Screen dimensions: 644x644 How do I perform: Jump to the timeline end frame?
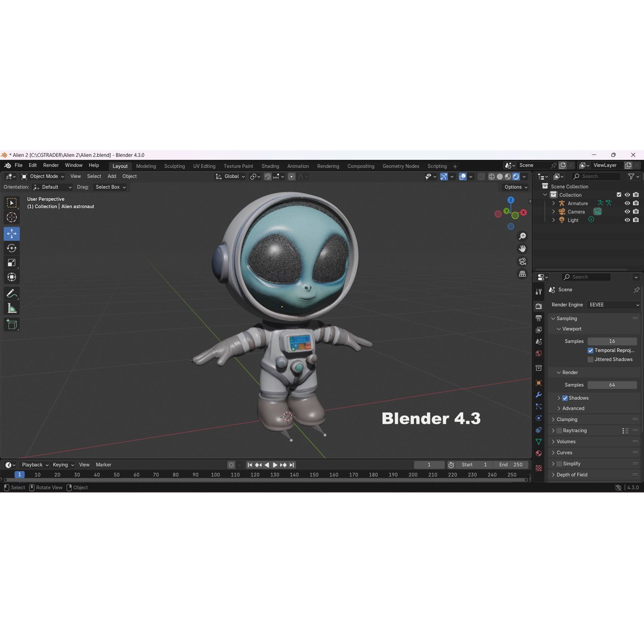pos(292,465)
